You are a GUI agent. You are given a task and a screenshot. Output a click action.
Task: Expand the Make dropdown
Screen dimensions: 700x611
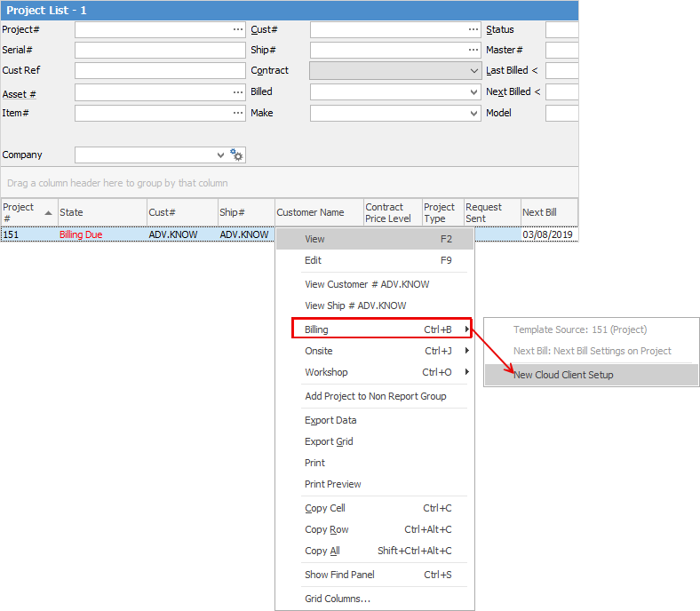pyautogui.click(x=473, y=114)
